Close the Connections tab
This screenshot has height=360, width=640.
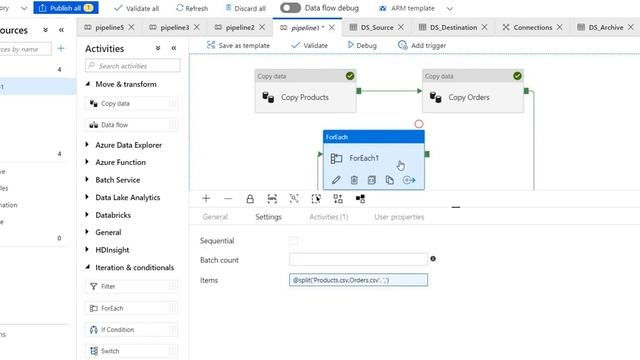coord(560,27)
